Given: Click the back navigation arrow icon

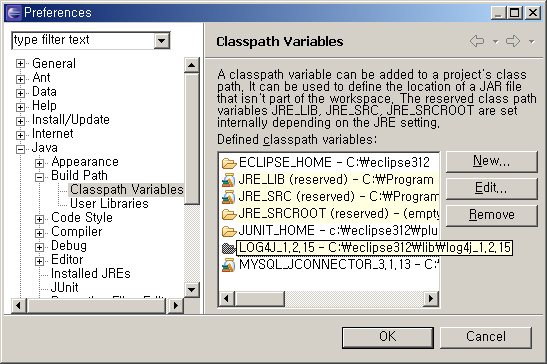Looking at the screenshot, I should (477, 41).
